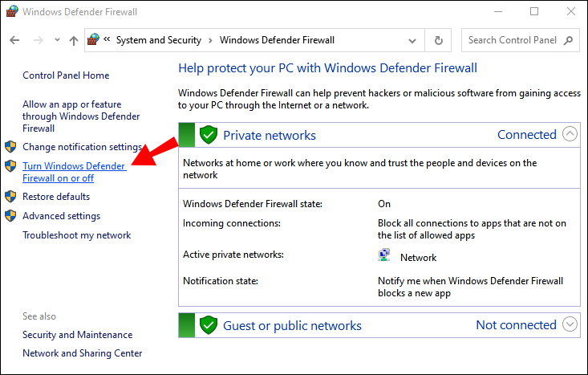Screen dimensions: 588x375
Task: Expand the Guest or public networks section
Action: click(570, 325)
